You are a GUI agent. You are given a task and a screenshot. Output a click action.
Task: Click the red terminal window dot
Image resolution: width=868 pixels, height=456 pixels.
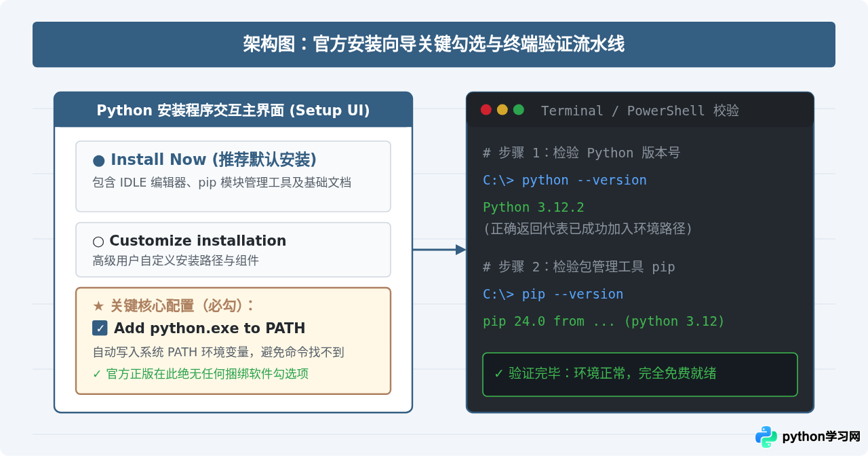[x=486, y=110]
